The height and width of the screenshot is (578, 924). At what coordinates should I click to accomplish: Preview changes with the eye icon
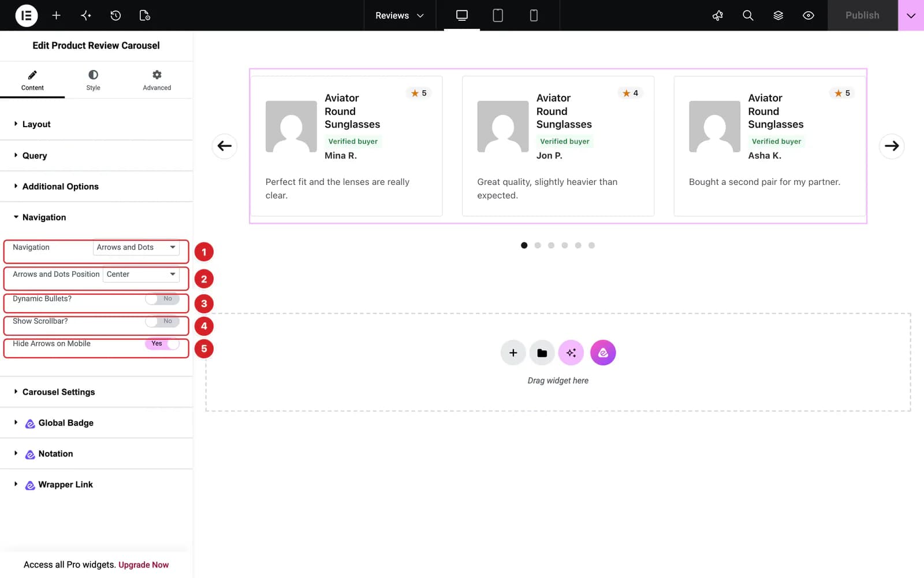pos(808,16)
